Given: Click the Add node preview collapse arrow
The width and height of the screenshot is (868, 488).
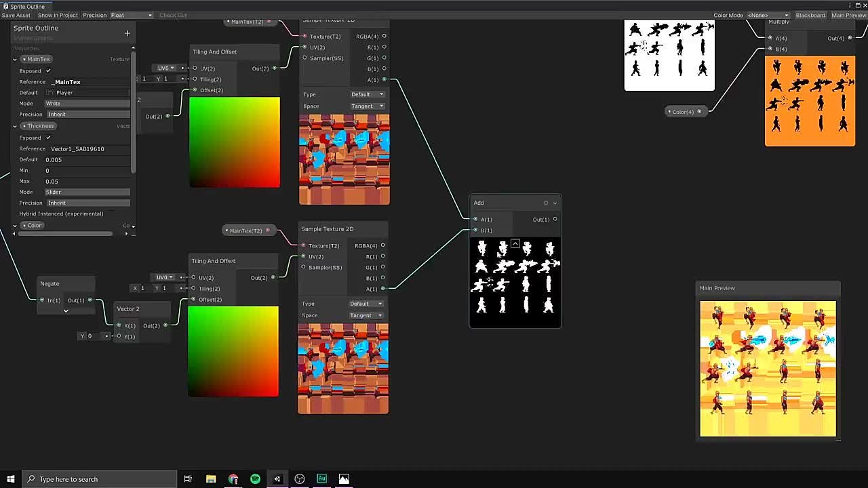Looking at the screenshot, I should point(515,243).
